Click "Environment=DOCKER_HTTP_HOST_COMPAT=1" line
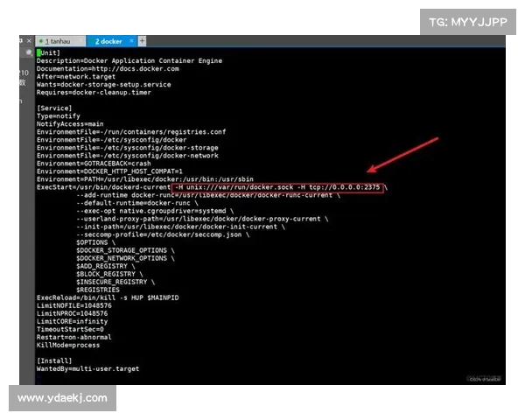This screenshot has width=525, height=420. click(x=109, y=171)
